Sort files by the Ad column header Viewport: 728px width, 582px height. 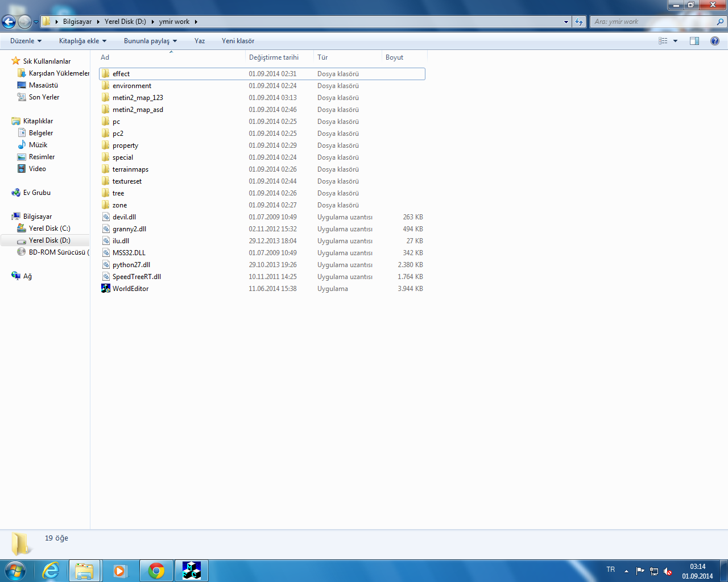(x=171, y=57)
